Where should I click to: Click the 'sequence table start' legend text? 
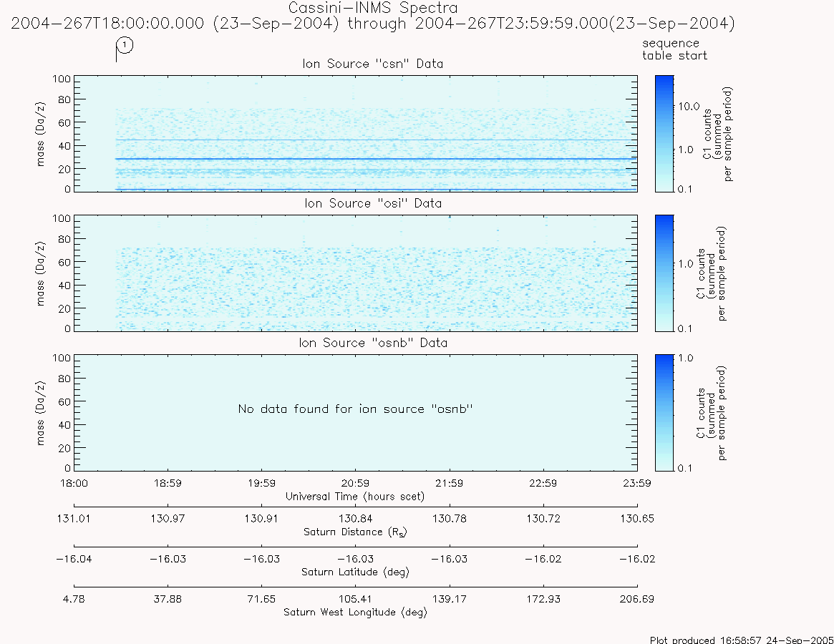[674, 49]
